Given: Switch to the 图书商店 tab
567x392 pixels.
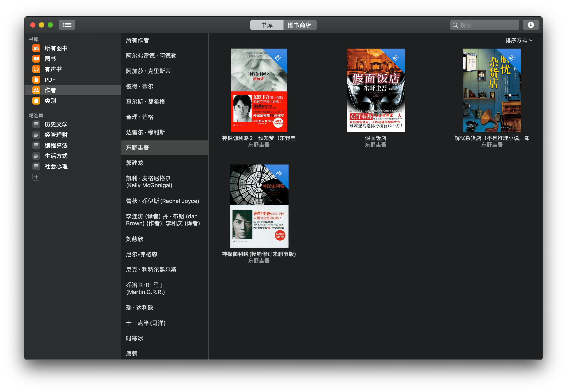Looking at the screenshot, I should [300, 25].
